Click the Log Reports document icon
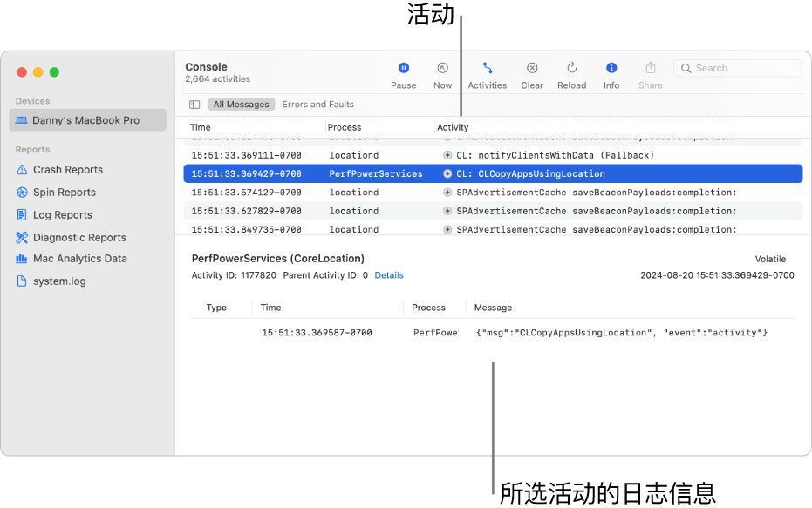Viewport: 812px width, 508px height. tap(22, 214)
